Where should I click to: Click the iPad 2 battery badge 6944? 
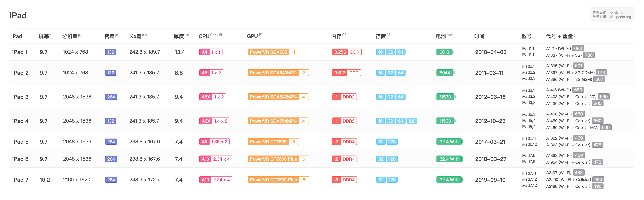click(x=445, y=73)
